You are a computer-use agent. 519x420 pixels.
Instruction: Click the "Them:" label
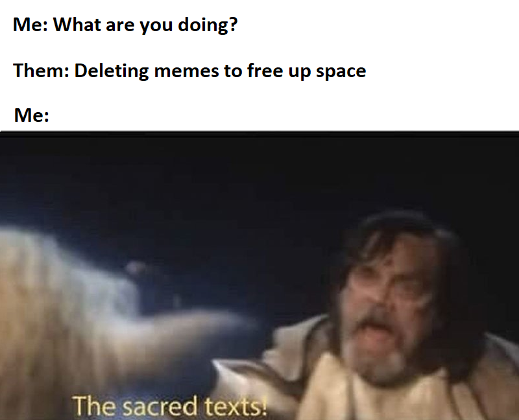coord(42,71)
